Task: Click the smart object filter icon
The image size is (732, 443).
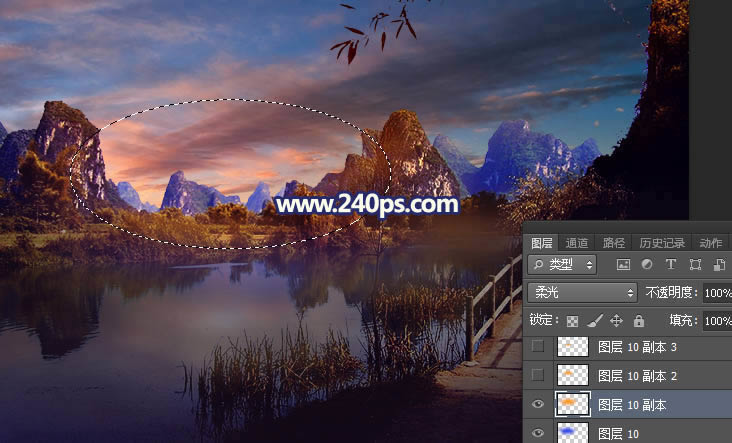Action: tap(716, 265)
